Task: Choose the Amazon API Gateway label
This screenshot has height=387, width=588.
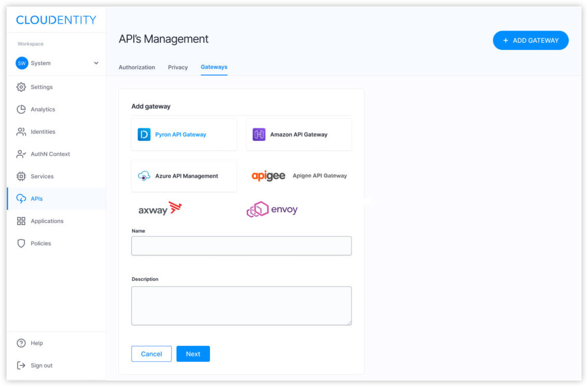Action: 299,134
